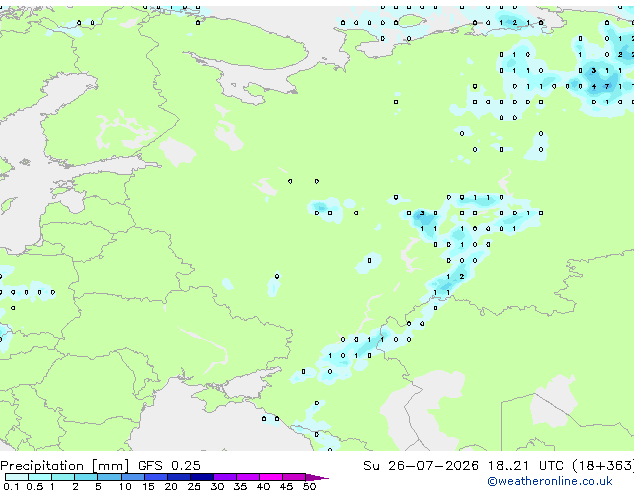Pick the legend swatch between 2 and 5

[86, 477]
